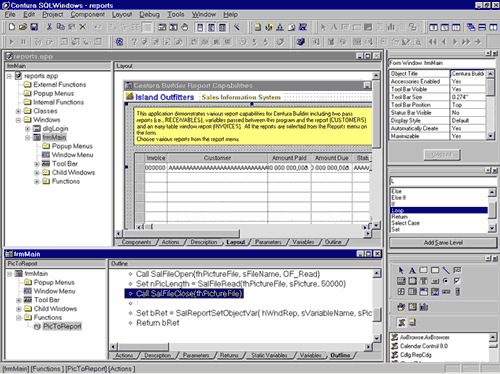This screenshot has height=374, width=500.
Task: Expand the Tool Bar node under frmMain
Action: point(37,164)
